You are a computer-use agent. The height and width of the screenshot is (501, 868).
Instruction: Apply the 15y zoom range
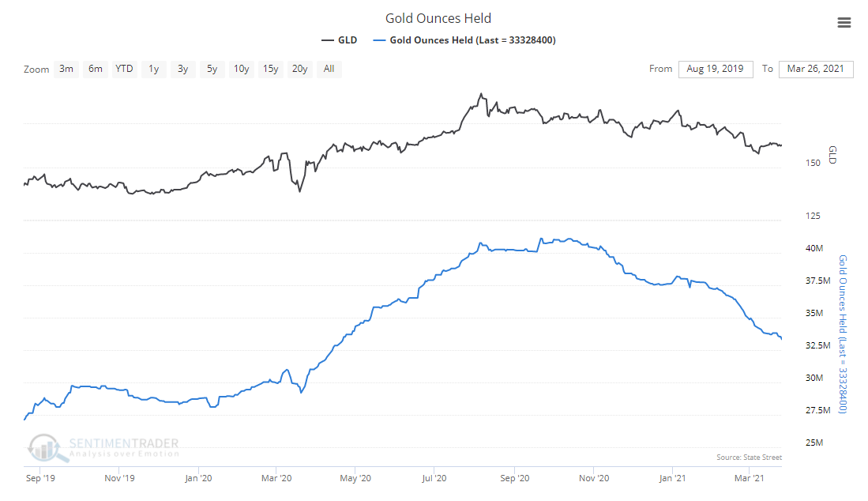click(270, 69)
